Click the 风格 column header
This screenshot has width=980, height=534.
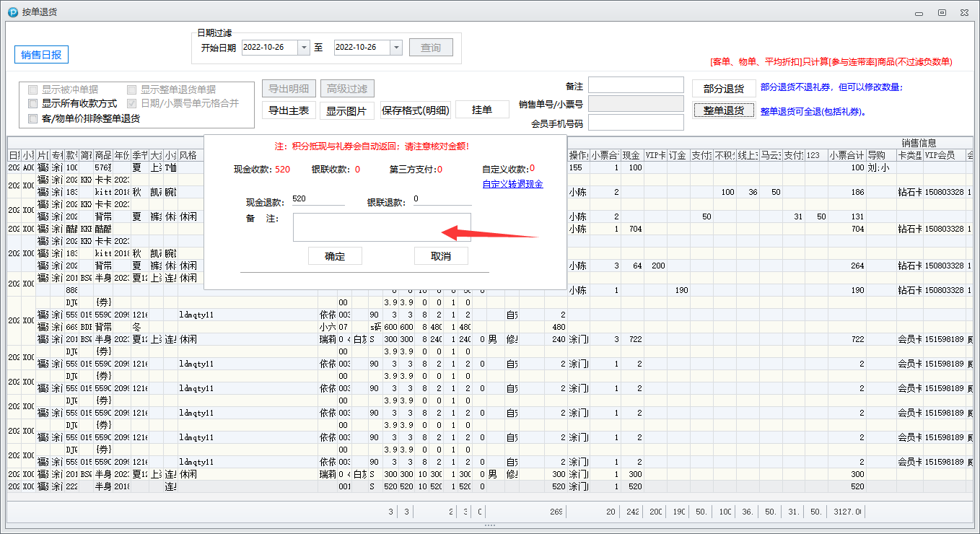pyautogui.click(x=190, y=155)
